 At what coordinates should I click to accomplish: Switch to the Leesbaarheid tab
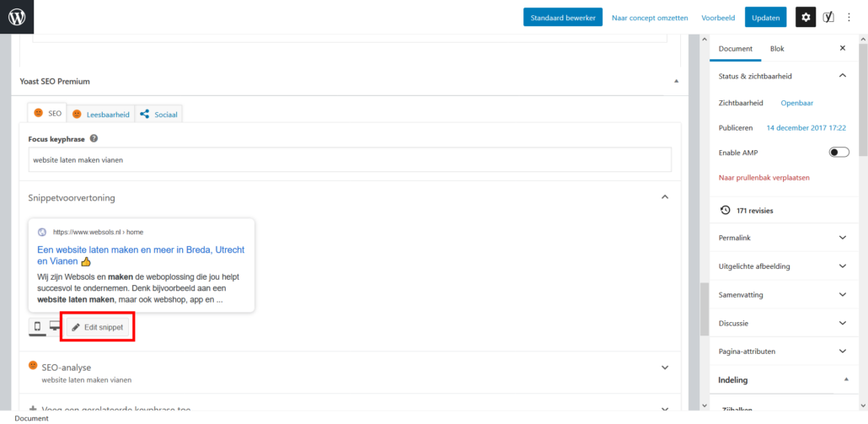[101, 114]
